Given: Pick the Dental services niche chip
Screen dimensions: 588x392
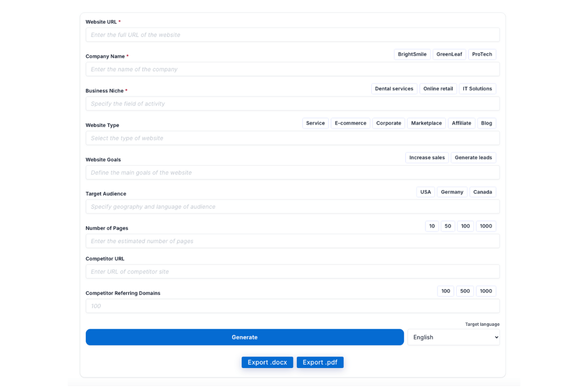Looking at the screenshot, I should pyautogui.click(x=394, y=89).
